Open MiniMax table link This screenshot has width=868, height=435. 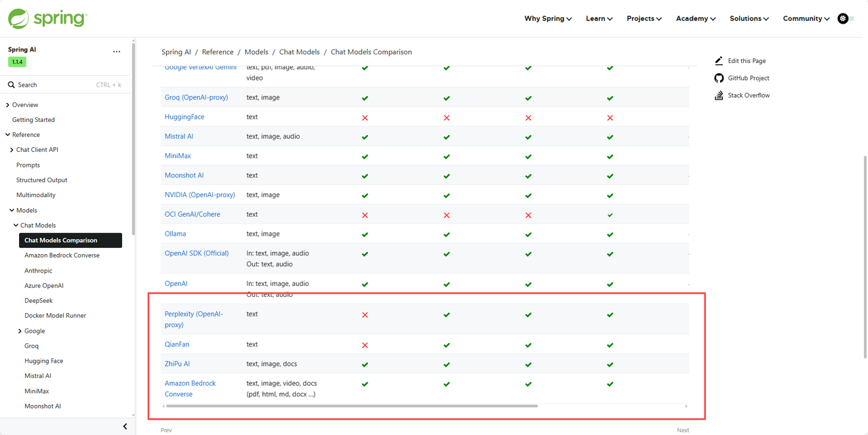click(178, 156)
